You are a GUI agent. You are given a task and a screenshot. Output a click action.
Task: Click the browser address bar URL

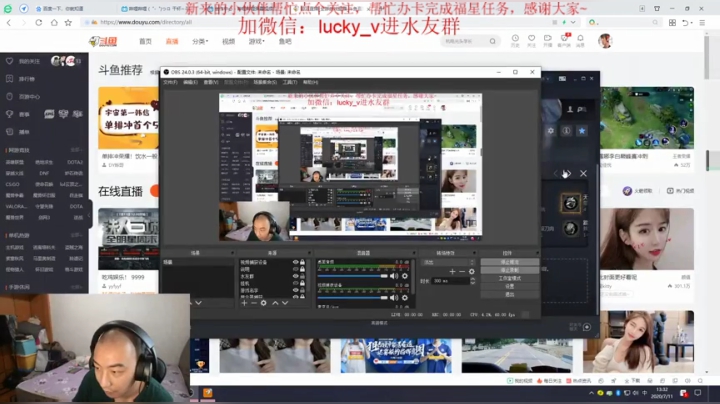pyautogui.click(x=146, y=22)
